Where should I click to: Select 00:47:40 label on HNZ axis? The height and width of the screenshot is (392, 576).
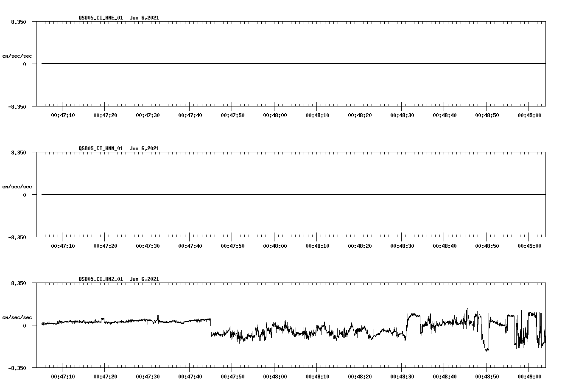tap(190, 377)
